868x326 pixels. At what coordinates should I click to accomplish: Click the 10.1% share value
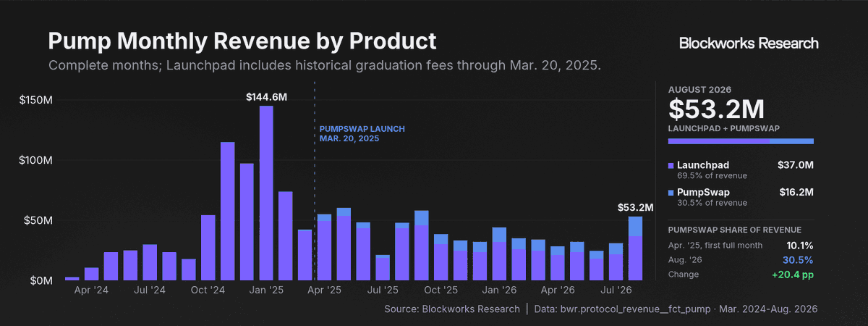(799, 246)
